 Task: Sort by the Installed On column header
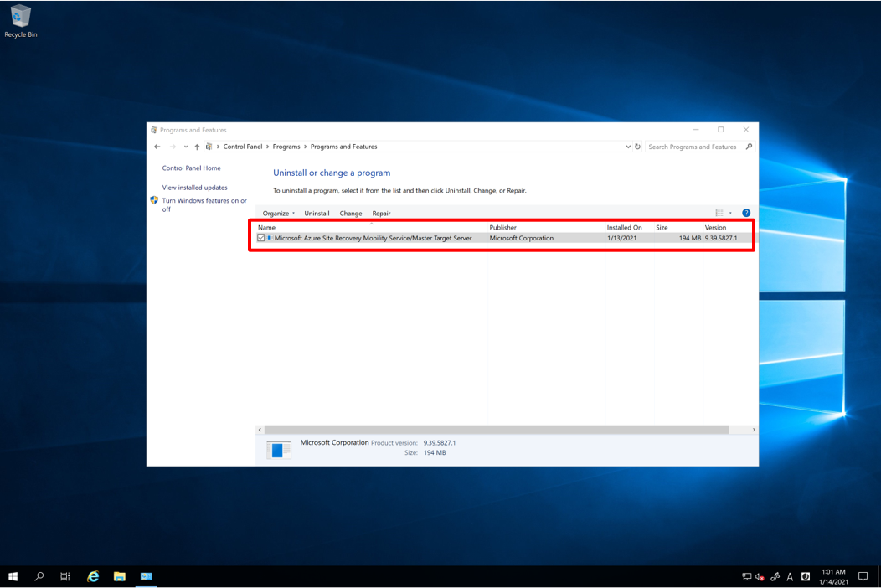(629, 228)
